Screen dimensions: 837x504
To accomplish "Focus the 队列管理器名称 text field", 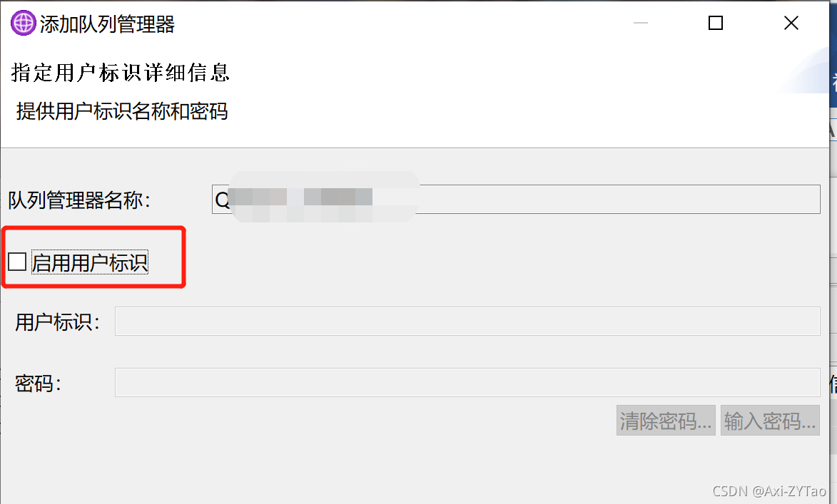I will point(516,200).
